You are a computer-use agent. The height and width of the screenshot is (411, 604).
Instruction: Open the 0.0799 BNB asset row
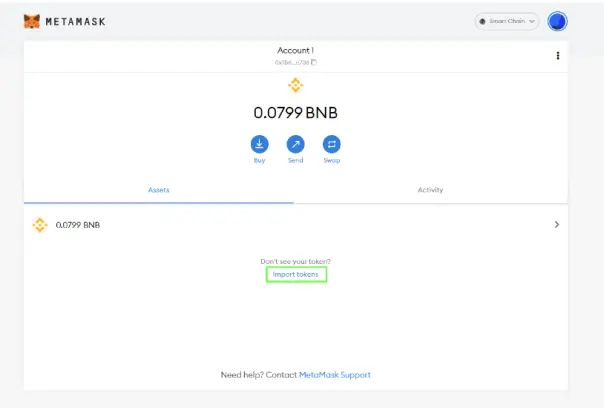[295, 225]
